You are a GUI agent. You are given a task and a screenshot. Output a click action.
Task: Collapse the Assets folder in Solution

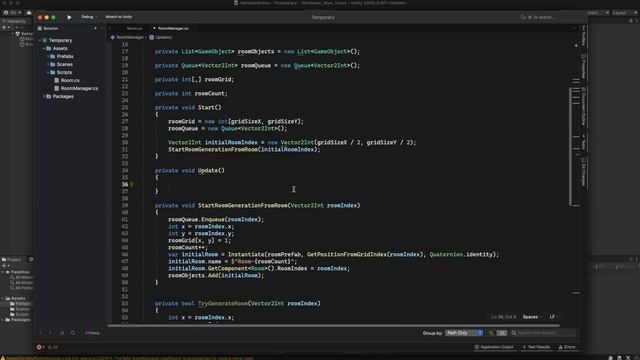click(44, 49)
